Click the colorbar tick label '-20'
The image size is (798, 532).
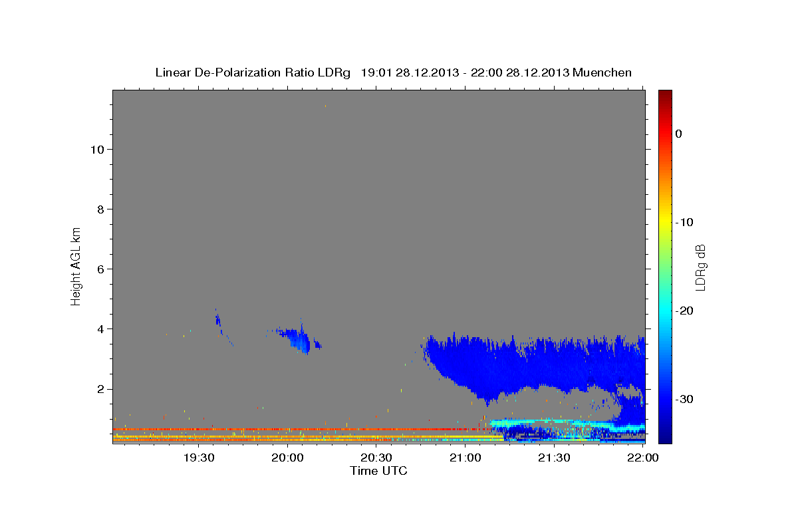(x=685, y=311)
